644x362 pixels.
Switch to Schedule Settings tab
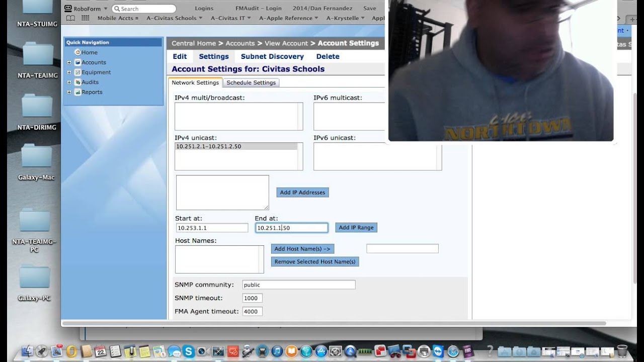coord(251,82)
